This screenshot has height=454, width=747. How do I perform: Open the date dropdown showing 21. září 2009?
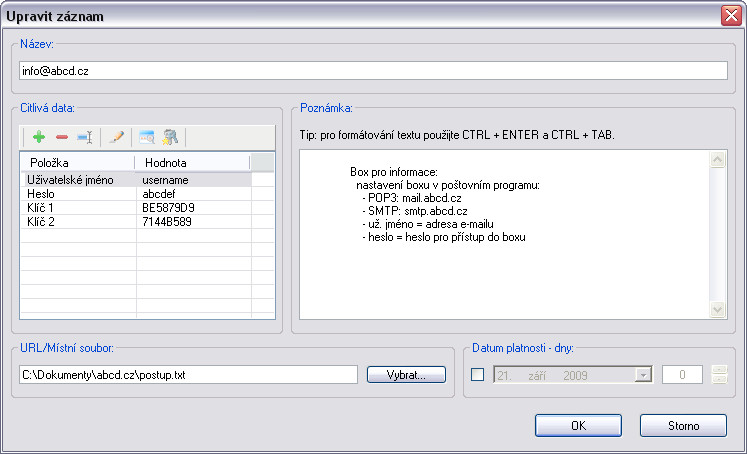[643, 375]
